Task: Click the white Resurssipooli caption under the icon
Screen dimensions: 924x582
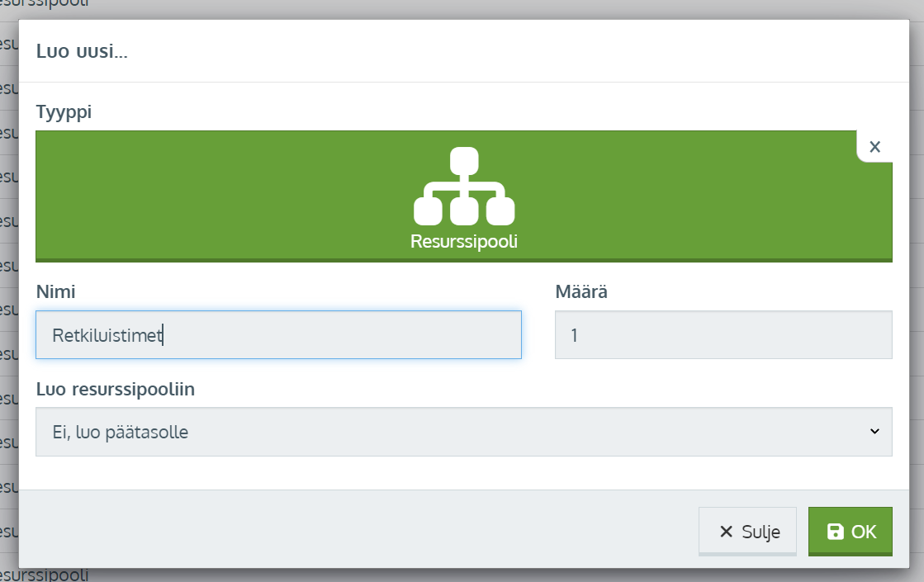Action: pyautogui.click(x=463, y=242)
